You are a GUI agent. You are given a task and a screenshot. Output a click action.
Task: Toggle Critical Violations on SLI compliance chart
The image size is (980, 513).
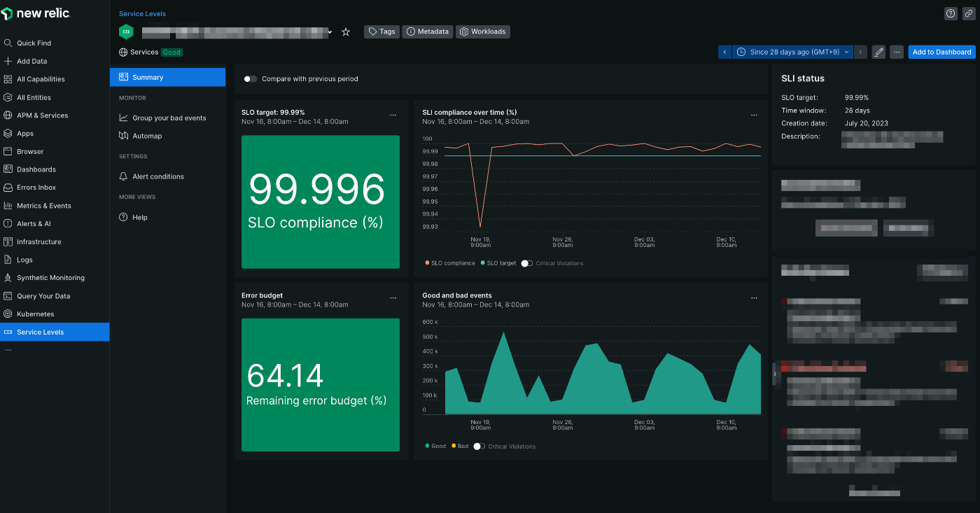click(x=527, y=263)
